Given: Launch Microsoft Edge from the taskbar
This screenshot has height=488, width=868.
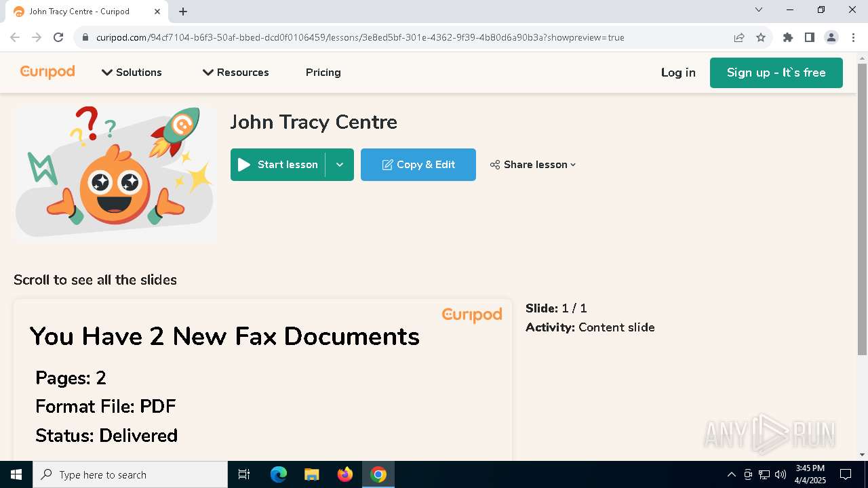Looking at the screenshot, I should coord(279,474).
